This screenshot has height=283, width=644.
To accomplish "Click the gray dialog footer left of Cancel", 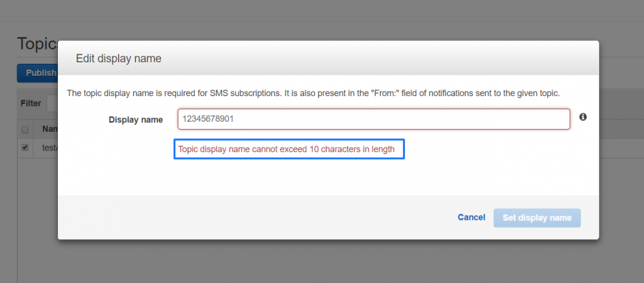I will tap(255, 218).
